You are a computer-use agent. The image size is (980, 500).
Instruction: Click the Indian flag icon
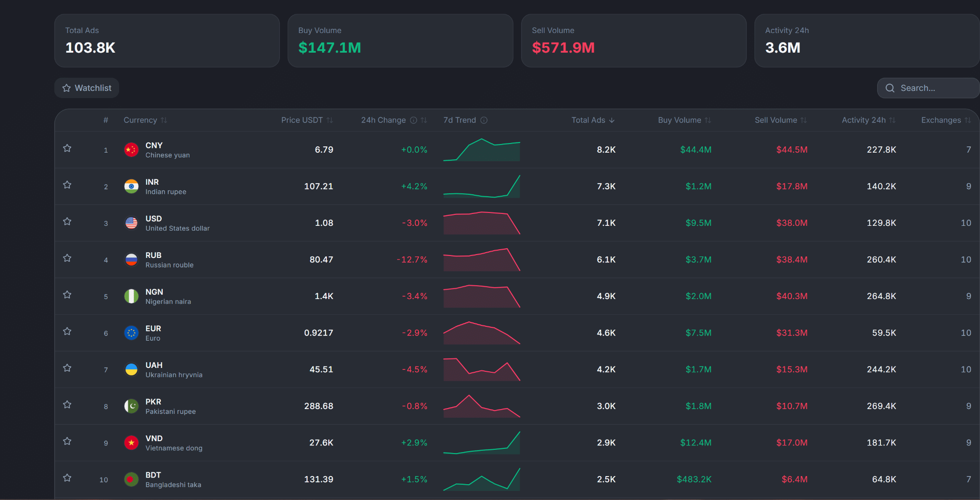(131, 187)
